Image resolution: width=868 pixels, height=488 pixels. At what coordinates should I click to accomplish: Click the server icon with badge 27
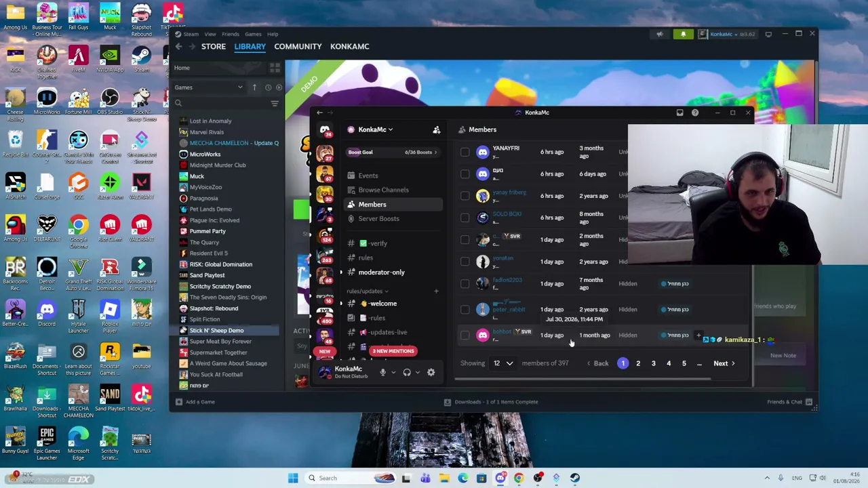(325, 152)
